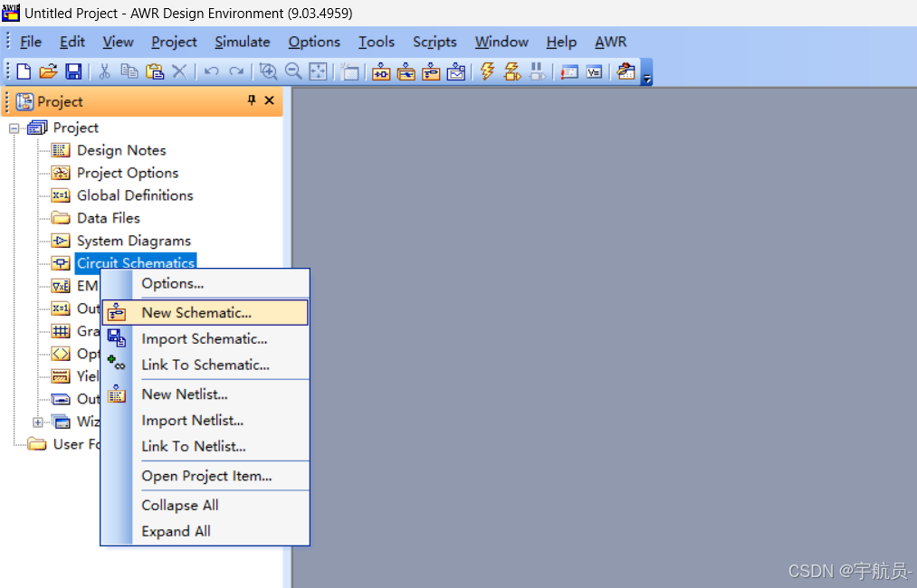The image size is (917, 588).
Task: Click the EM Structures tree icon
Action: pos(61,286)
